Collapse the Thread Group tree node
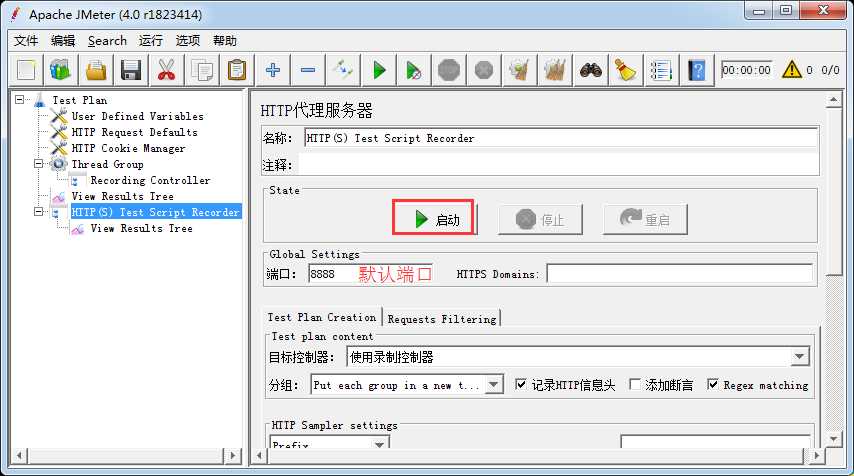854x476 pixels. 39,163
